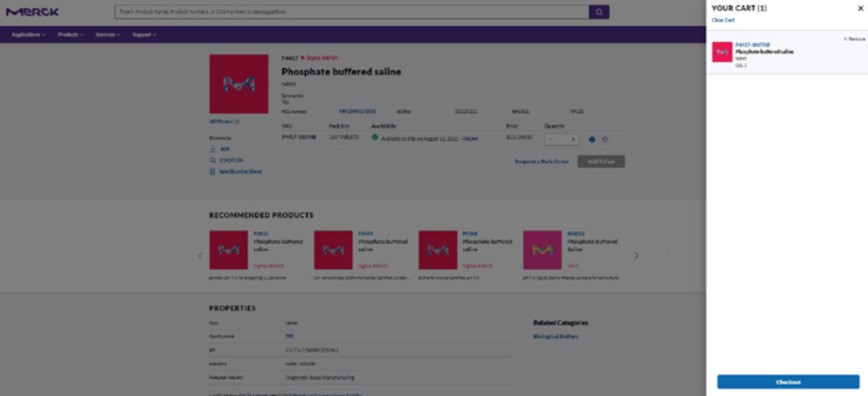Proceed with the Checkout button
Screen dimensions: 868x396
click(788, 382)
